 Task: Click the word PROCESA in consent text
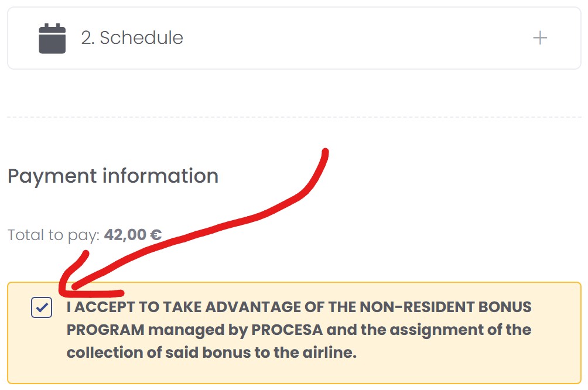(x=287, y=330)
